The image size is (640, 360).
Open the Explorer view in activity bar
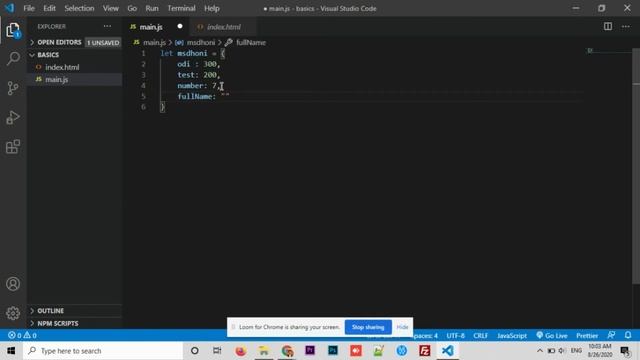[x=13, y=30]
